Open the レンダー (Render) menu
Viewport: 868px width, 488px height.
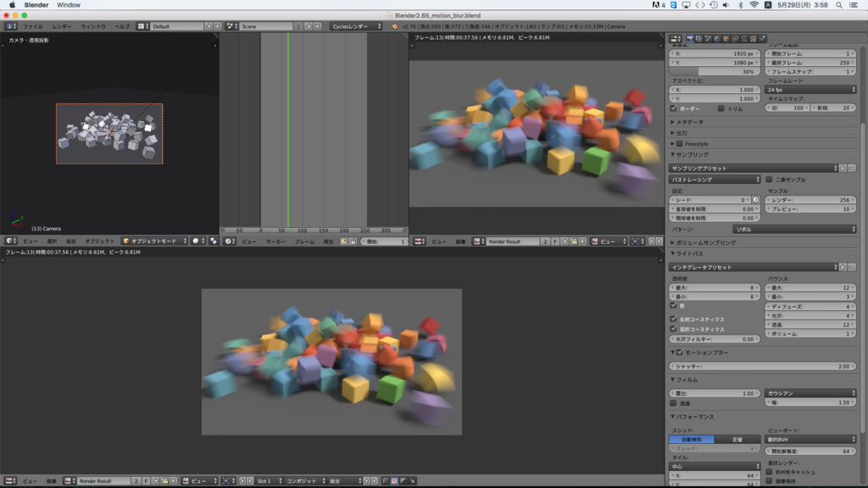point(61,26)
